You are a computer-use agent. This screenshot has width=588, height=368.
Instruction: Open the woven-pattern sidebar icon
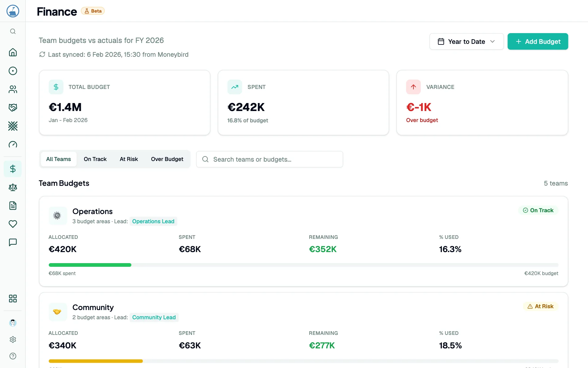(13, 126)
